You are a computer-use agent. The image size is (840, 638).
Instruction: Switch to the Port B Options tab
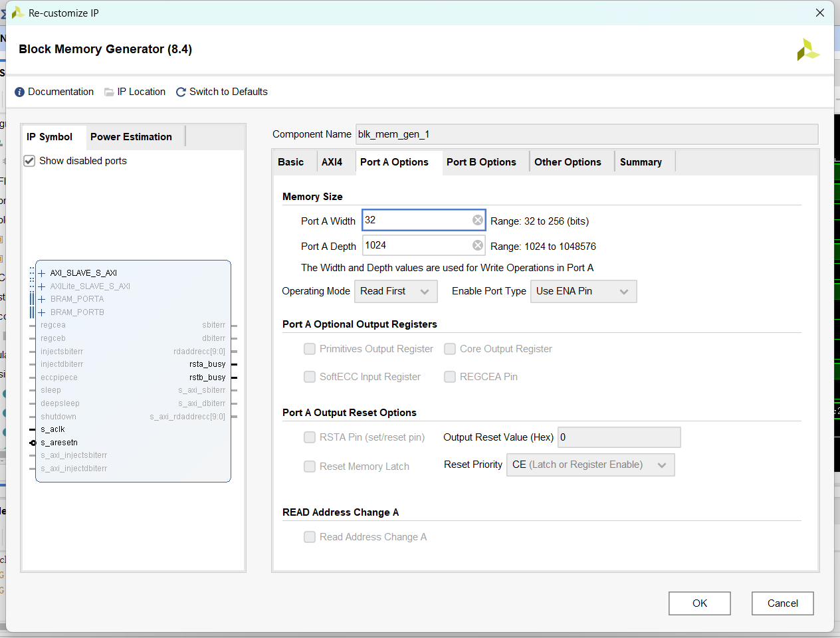[x=481, y=162]
